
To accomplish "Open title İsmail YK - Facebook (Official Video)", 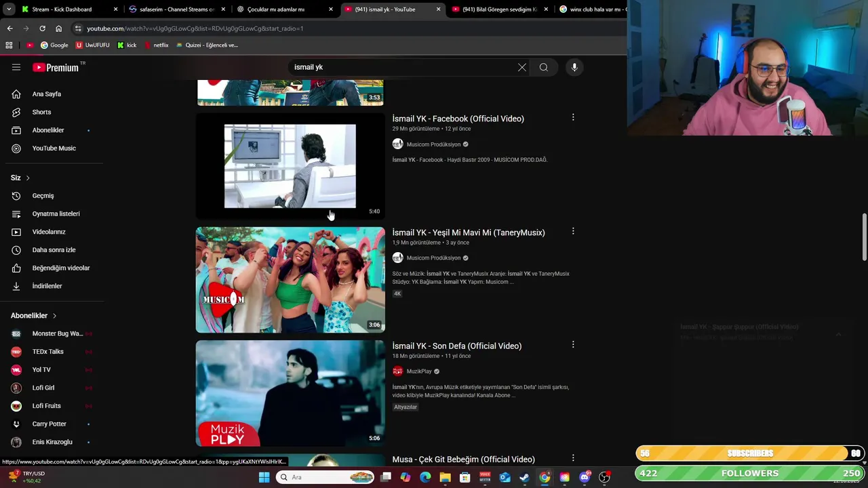I will pos(458,119).
